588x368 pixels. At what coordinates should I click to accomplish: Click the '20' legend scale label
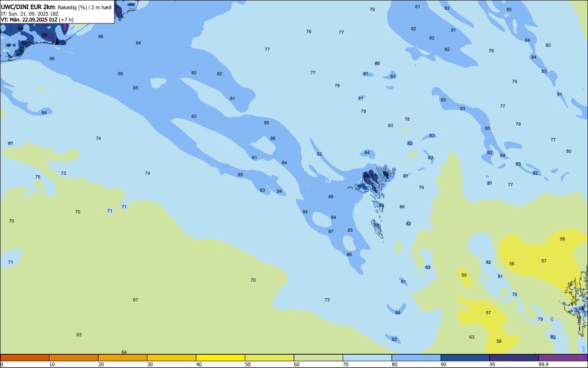[101, 364]
